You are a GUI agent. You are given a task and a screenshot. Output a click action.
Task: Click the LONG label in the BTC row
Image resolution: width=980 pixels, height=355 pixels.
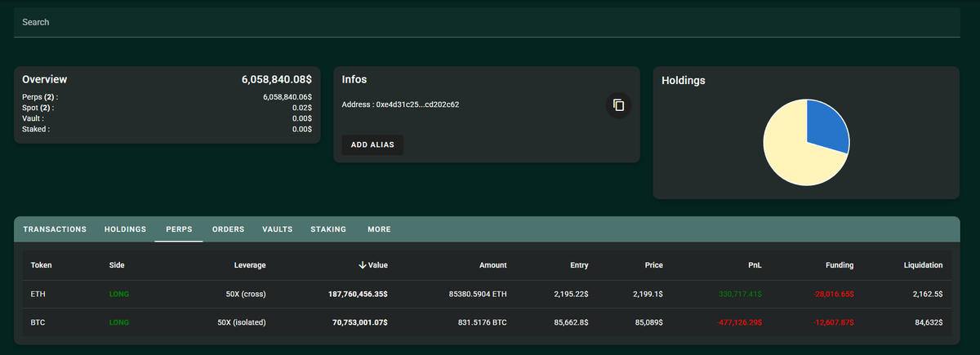[120, 322]
